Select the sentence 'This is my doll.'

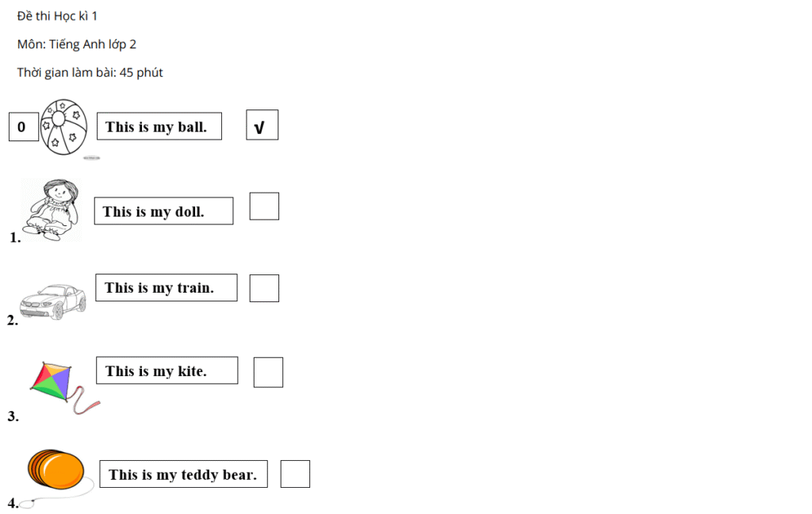click(x=153, y=212)
